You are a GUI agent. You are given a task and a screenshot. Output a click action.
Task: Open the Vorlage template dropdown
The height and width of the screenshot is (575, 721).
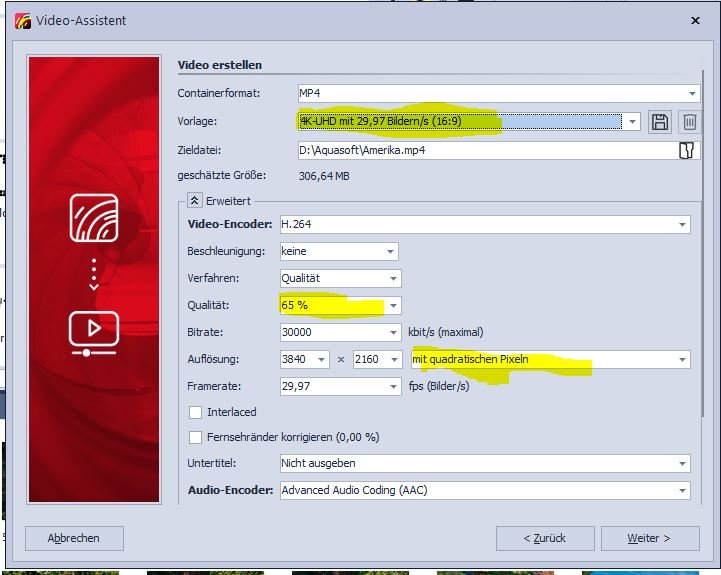coord(631,122)
